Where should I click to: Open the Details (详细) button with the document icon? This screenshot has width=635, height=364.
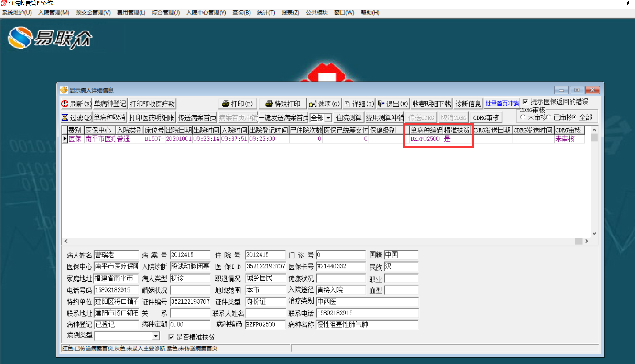[x=359, y=104]
